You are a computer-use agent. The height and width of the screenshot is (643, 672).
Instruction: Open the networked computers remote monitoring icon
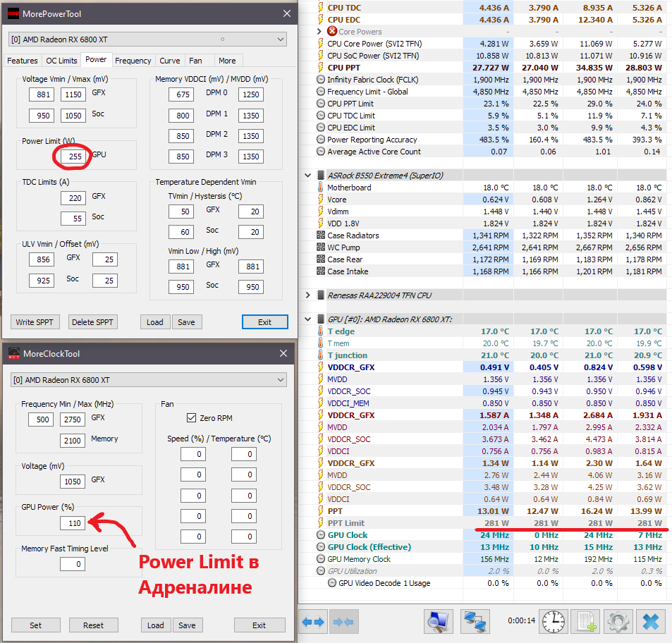[x=475, y=622]
